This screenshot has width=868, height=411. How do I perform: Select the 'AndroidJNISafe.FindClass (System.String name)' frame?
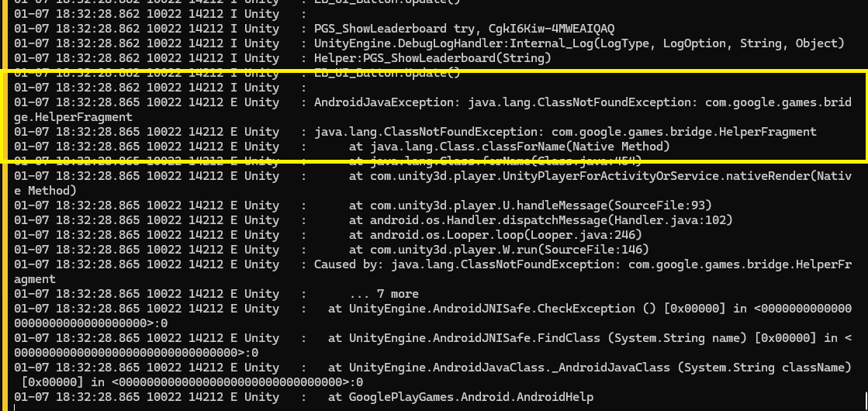pyautogui.click(x=433, y=338)
